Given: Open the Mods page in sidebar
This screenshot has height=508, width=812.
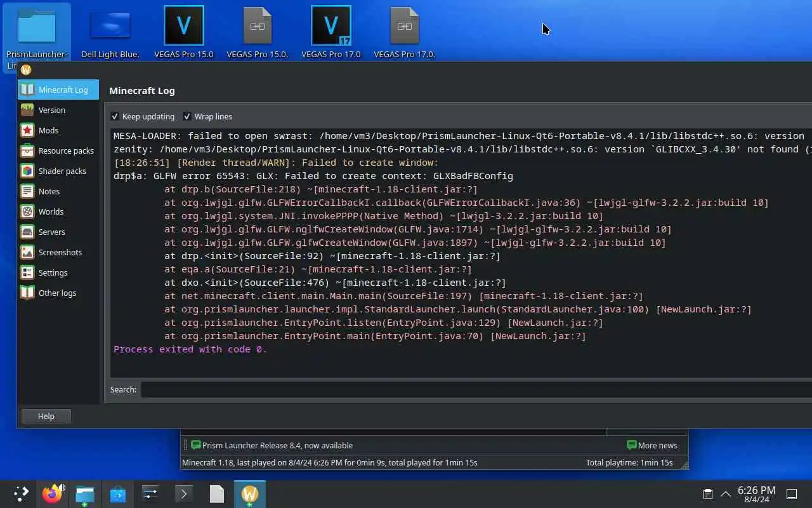Looking at the screenshot, I should [x=58, y=130].
